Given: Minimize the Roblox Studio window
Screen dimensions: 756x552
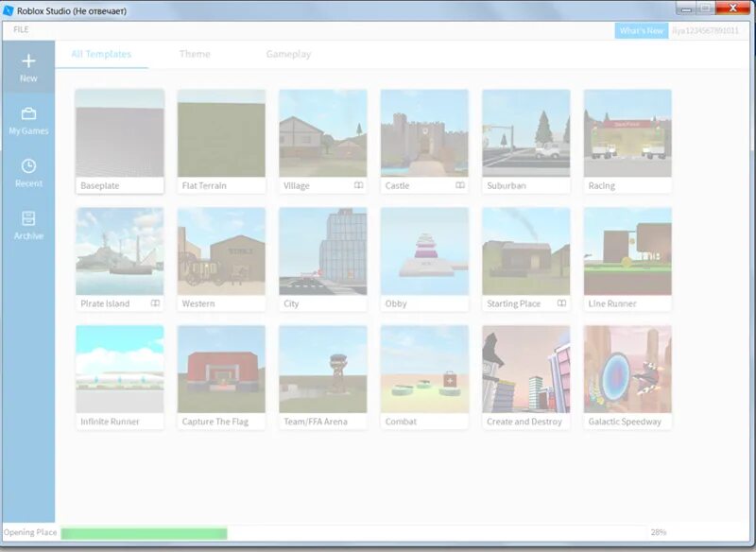Looking at the screenshot, I should coord(686,9).
